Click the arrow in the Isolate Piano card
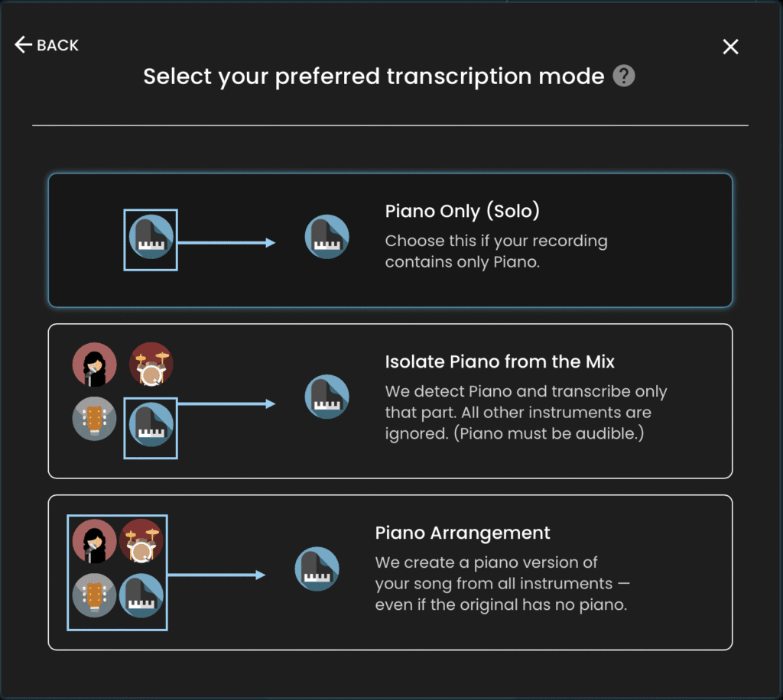The image size is (783, 700). (x=226, y=403)
